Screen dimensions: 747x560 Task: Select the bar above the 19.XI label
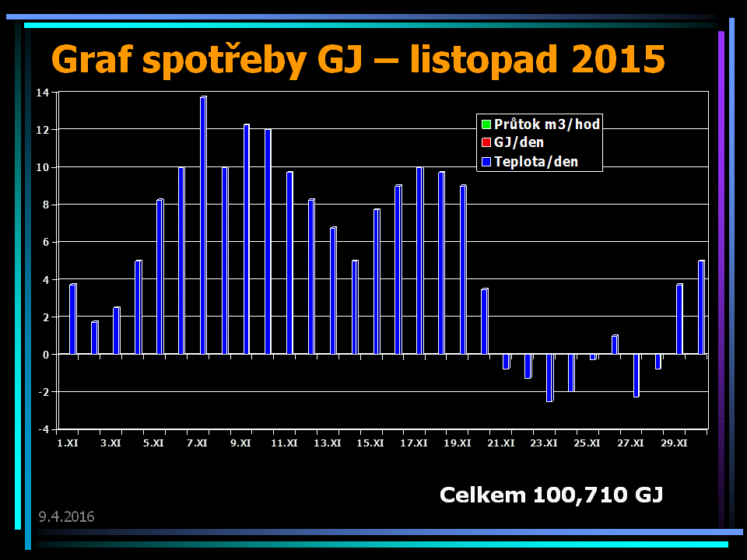(x=463, y=270)
